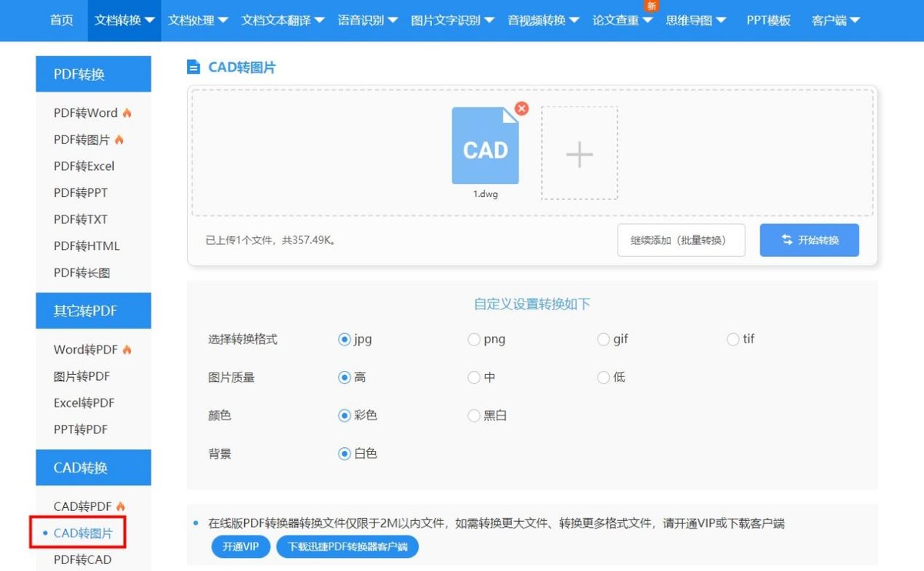Click the 开通VIP button
The height and width of the screenshot is (571, 924).
click(240, 547)
